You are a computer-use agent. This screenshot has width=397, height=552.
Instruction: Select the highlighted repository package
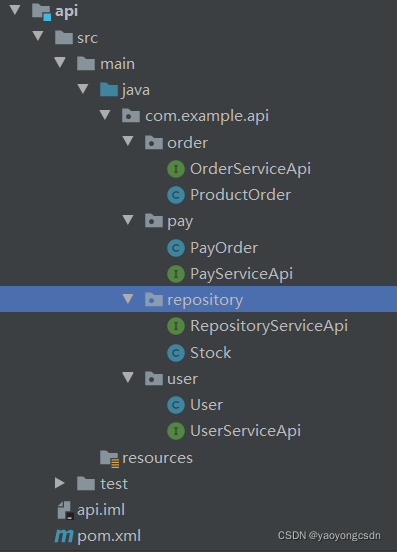point(198,299)
